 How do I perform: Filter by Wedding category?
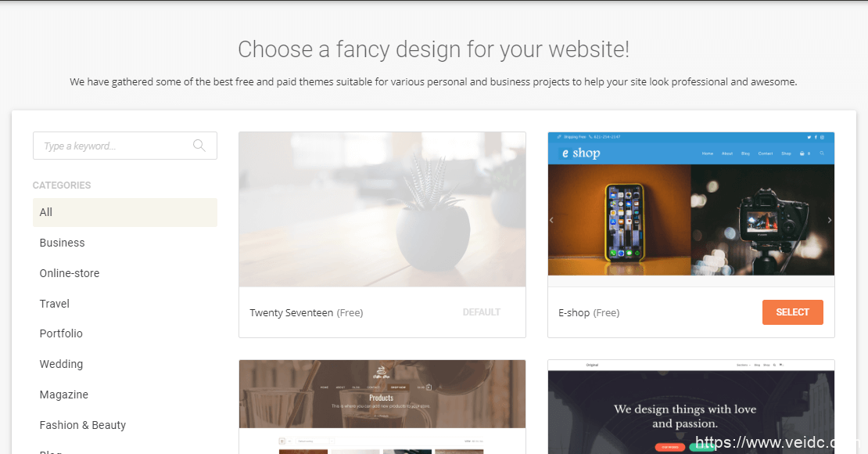61,364
